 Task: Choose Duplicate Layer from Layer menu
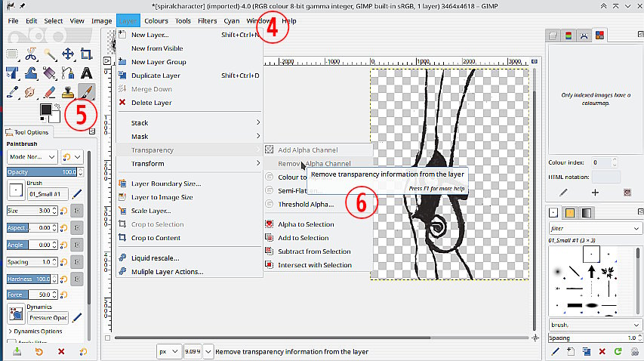click(190, 76)
